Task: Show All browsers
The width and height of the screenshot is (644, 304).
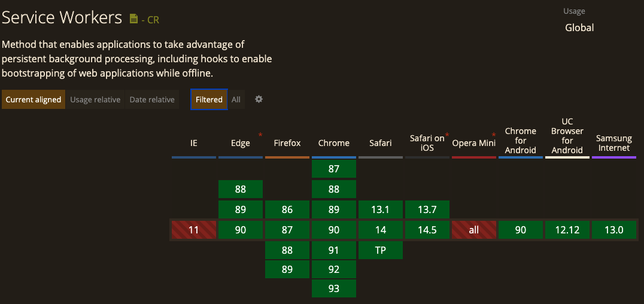Action: 236,100
